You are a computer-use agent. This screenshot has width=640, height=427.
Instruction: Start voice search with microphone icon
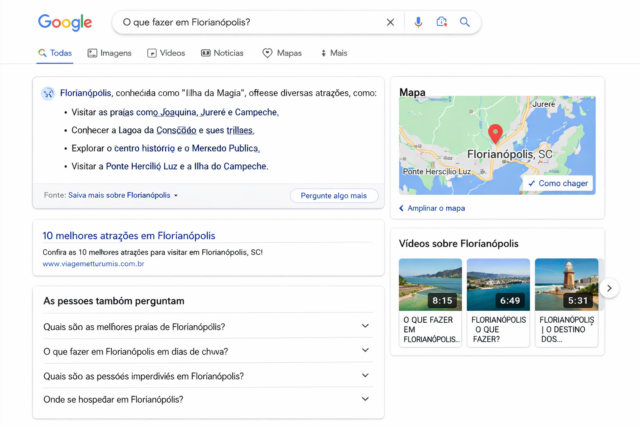point(418,22)
